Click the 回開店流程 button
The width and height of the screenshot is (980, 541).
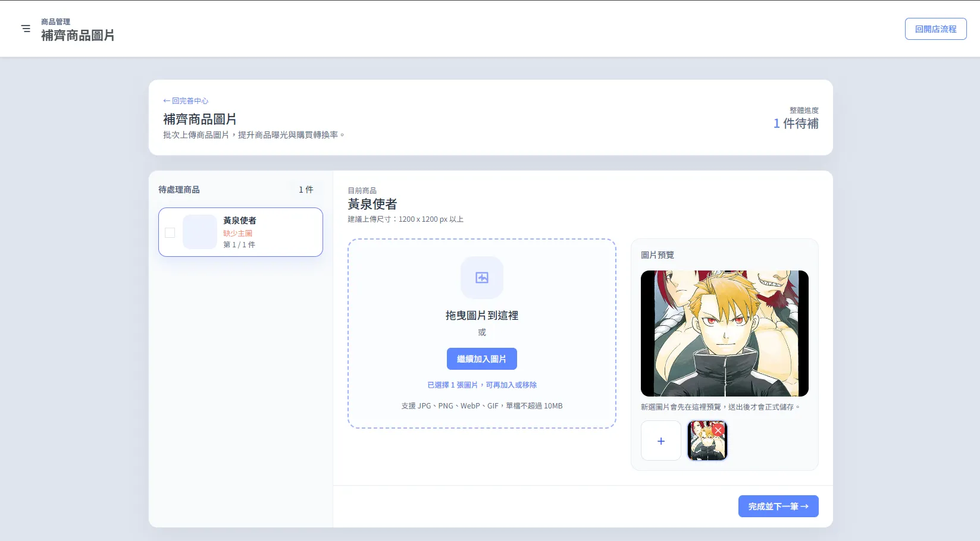coord(935,29)
